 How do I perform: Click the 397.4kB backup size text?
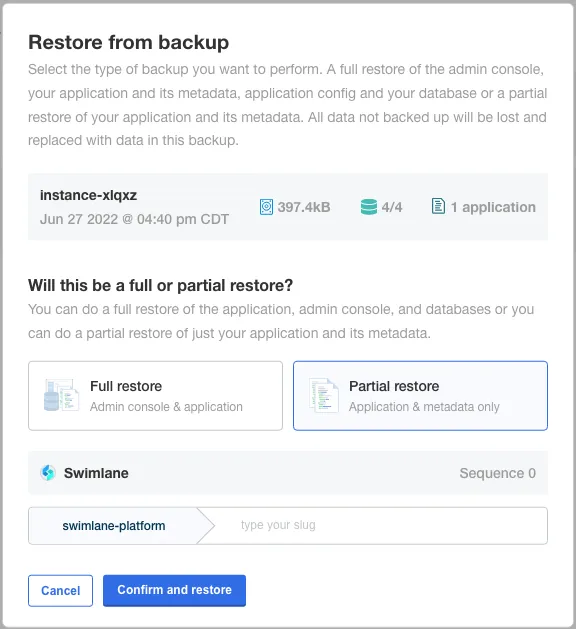coord(304,207)
